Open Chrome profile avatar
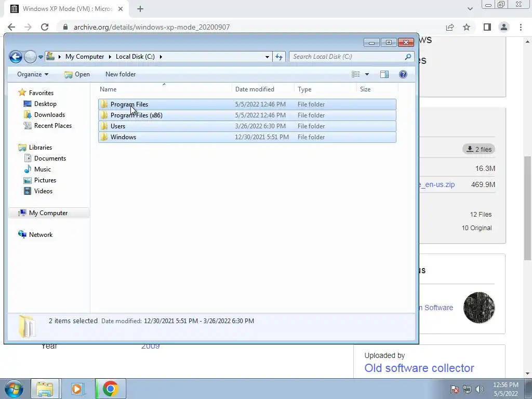Image resolution: width=532 pixels, height=399 pixels. [x=504, y=27]
